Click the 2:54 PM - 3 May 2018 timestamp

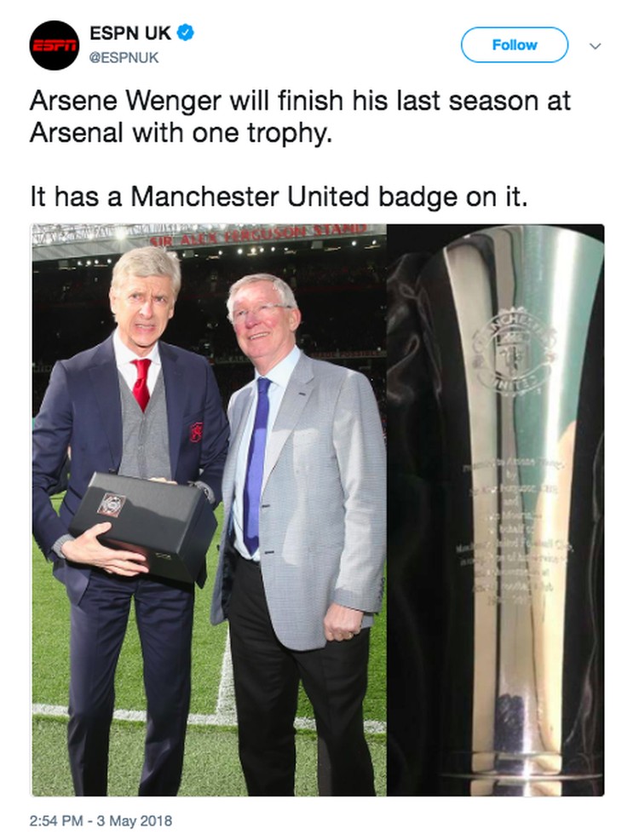[101, 820]
